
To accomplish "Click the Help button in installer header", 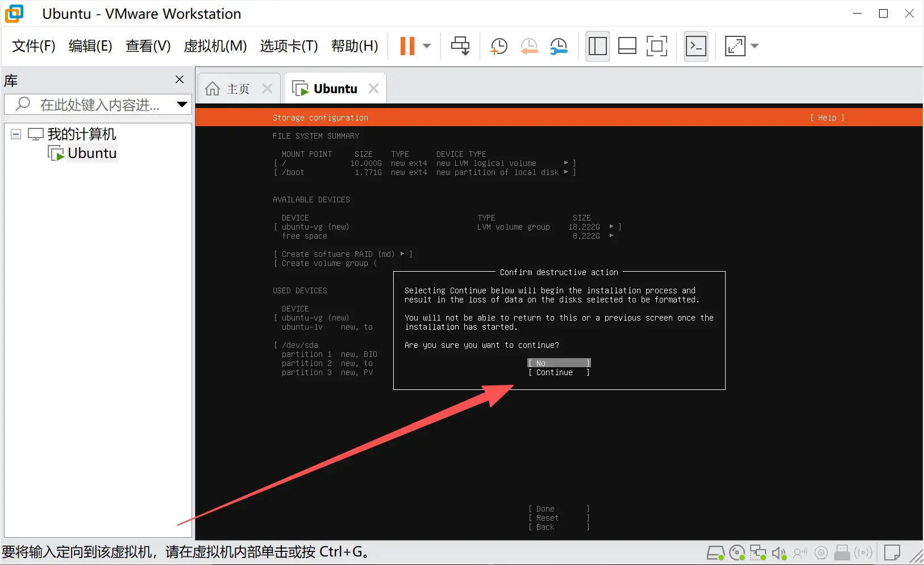I will 827,118.
